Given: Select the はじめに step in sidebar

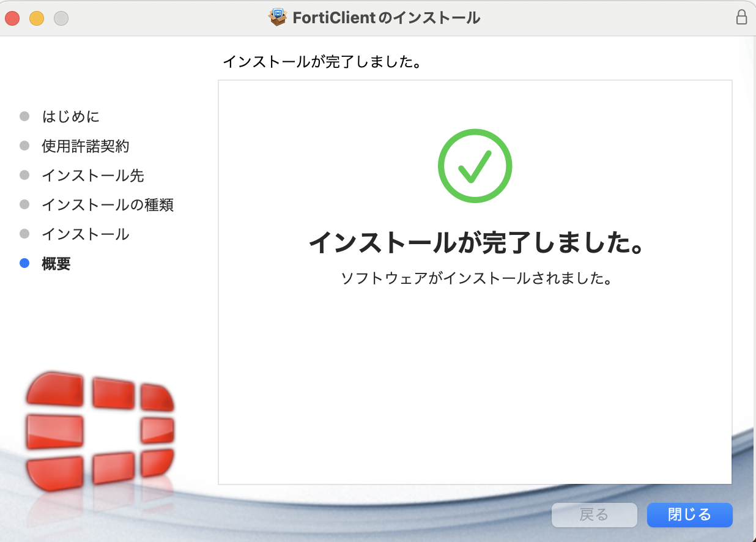Looking at the screenshot, I should coord(70,116).
